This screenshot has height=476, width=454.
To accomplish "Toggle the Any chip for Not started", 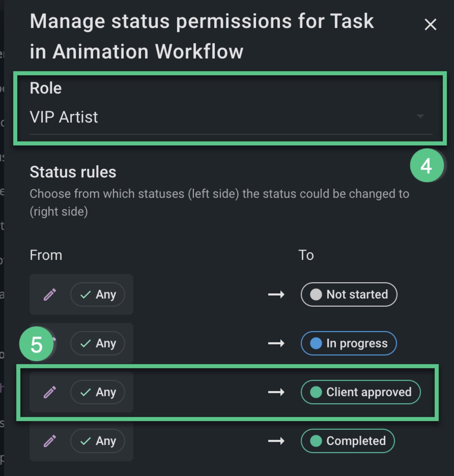I will pos(98,294).
